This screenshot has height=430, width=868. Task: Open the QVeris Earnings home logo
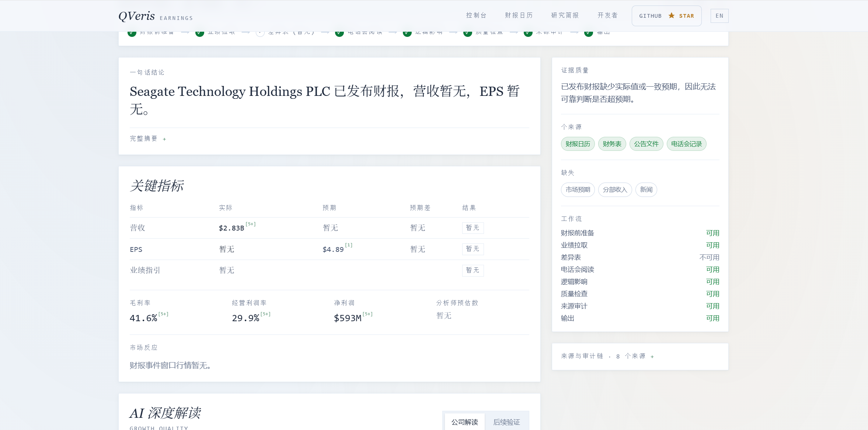(156, 16)
